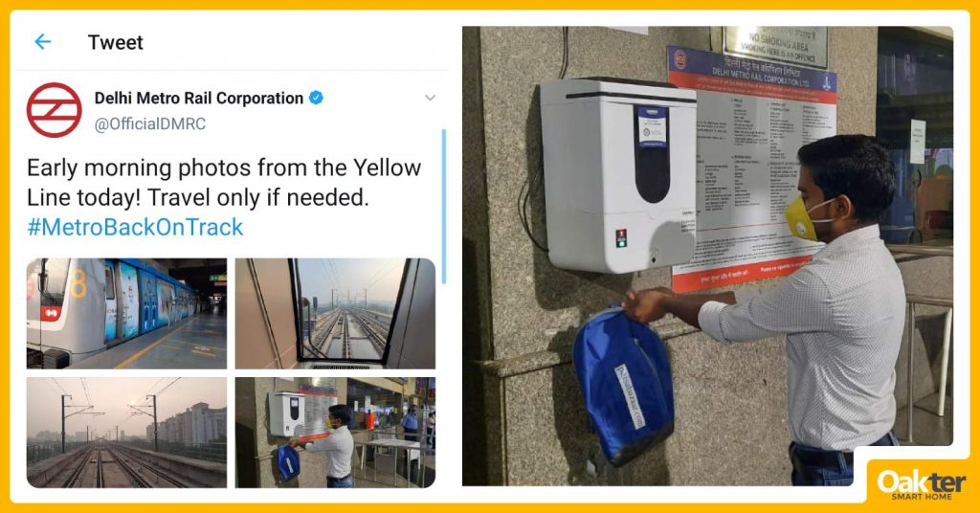Click the blue scrollbar beside the tweet
Screen dimensions: 980x513
444,207
